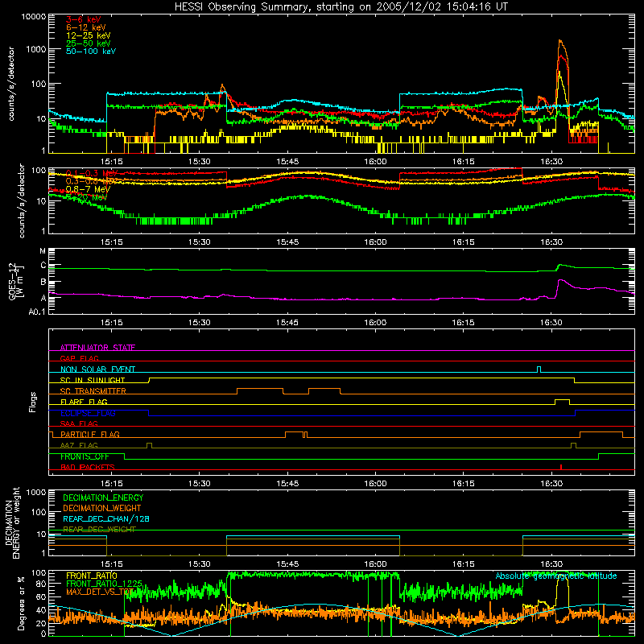Select the ATTENUATOR_STATE flag label
644x644 pixels.
click(97, 348)
